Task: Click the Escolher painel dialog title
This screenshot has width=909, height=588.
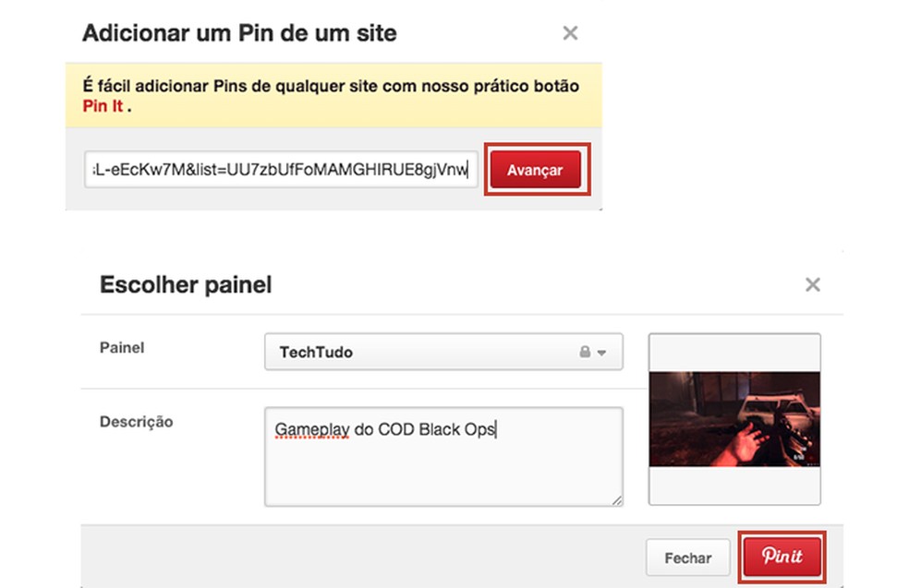Action: pyautogui.click(x=186, y=284)
